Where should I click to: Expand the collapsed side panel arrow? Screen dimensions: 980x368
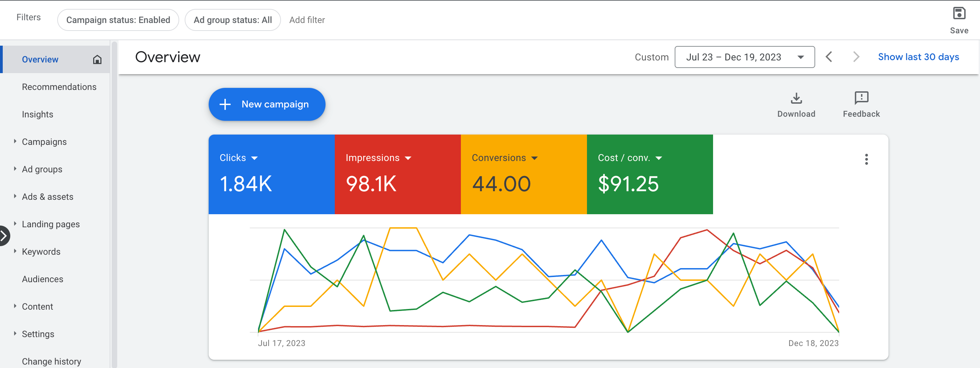[4, 236]
